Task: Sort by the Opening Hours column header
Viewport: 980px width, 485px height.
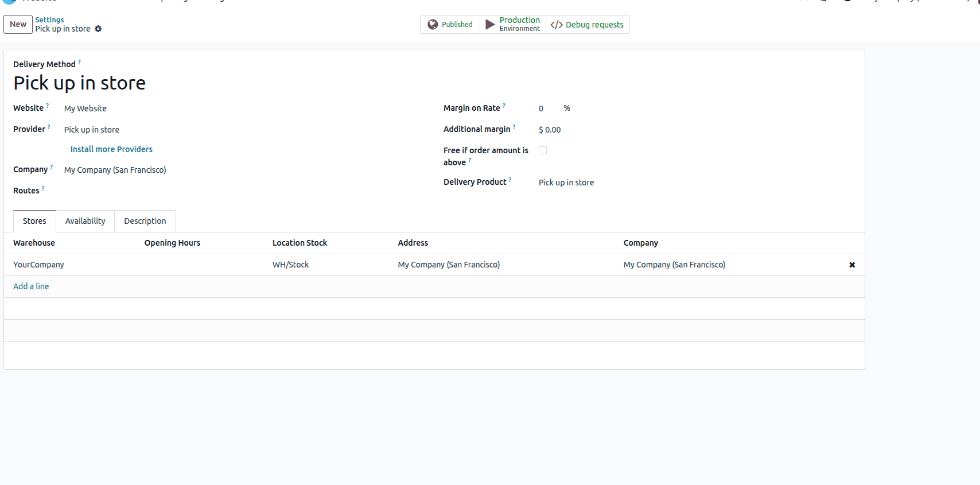Action: 172,243
